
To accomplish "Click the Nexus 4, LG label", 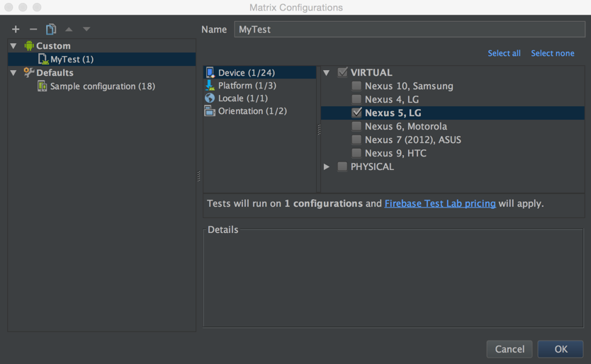I will pyautogui.click(x=392, y=99).
